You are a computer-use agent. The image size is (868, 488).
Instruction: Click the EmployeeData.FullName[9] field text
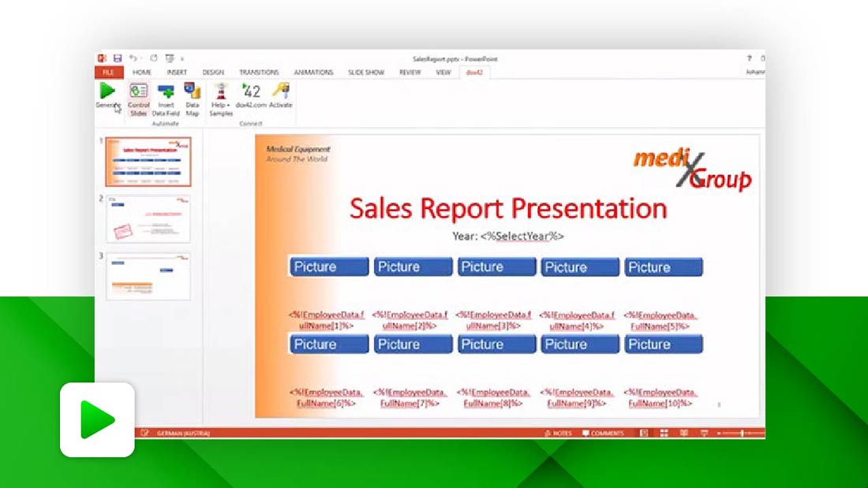point(577,398)
